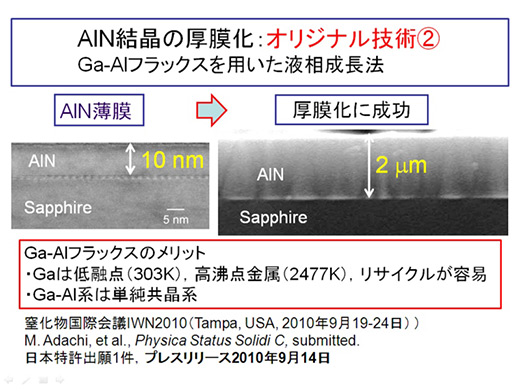The height and width of the screenshot is (390, 520).
Task: Click the Physica Status Solidi C reference
Action: click(x=210, y=341)
